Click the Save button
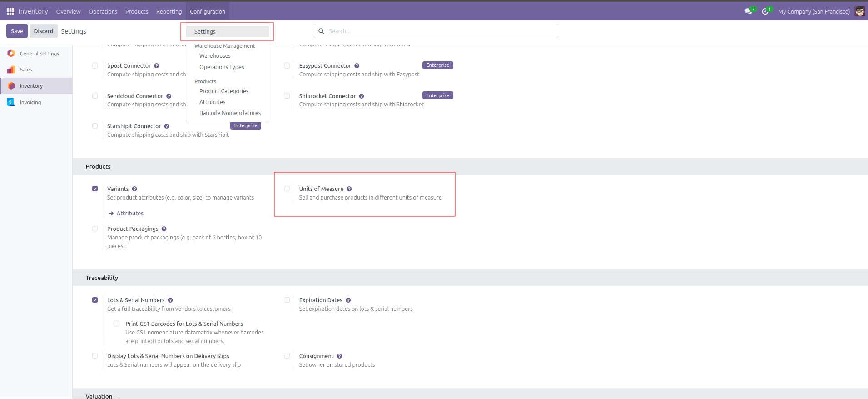The image size is (868, 399). pos(17,31)
